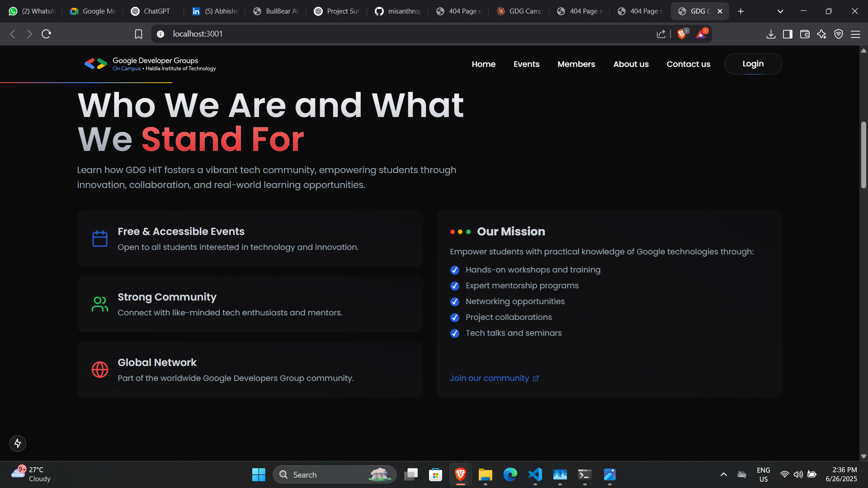Switch to the BullBear AI tab
Screen dimensions: 868x488
pyautogui.click(x=276, y=11)
